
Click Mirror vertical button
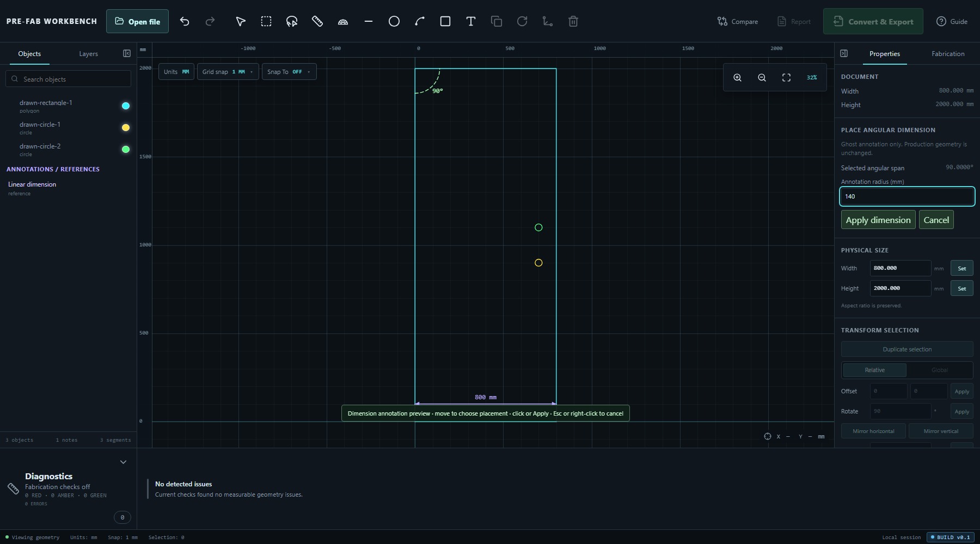[x=941, y=431]
